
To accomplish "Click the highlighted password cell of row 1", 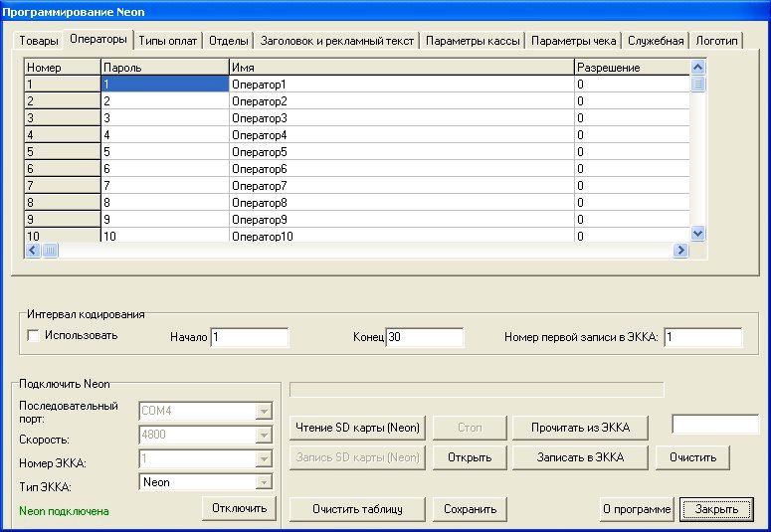I will point(165,85).
